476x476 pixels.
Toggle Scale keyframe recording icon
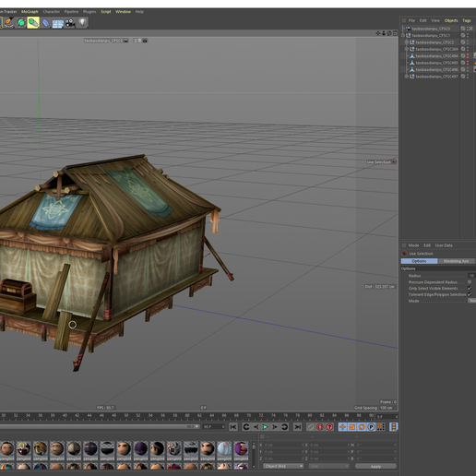coord(352,427)
